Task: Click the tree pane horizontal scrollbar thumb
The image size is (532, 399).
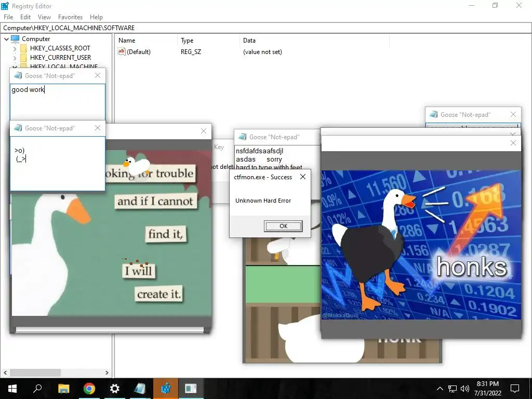Action: coord(35,373)
